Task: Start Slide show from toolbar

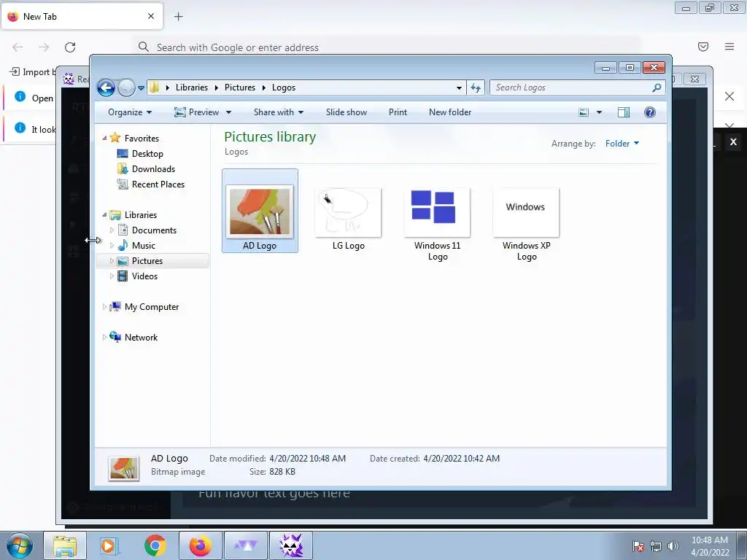Action: [x=347, y=112]
